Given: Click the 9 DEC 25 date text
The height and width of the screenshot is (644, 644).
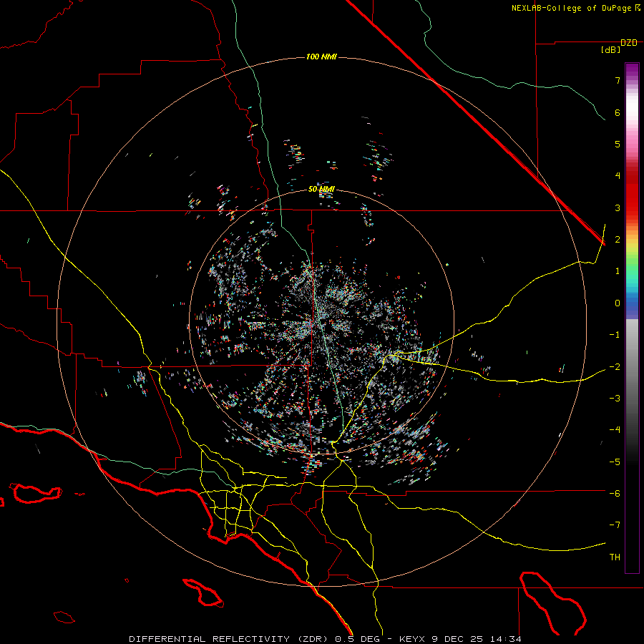Looking at the screenshot, I should (x=458, y=638).
